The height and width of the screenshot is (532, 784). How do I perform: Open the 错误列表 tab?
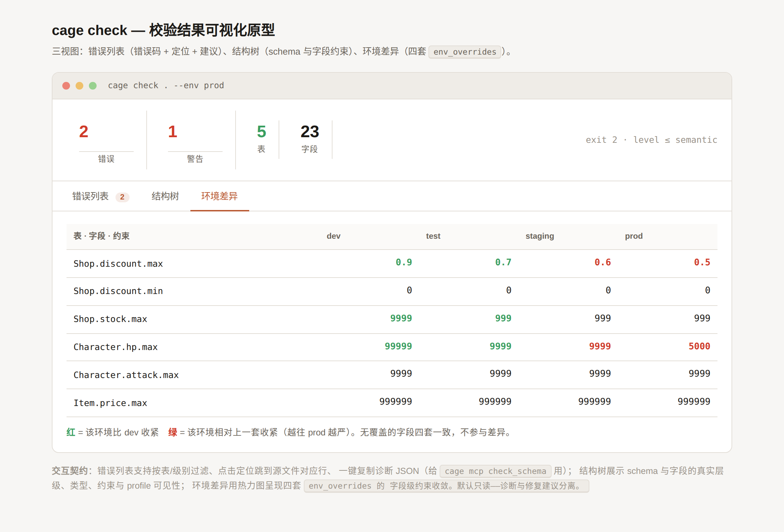point(101,196)
